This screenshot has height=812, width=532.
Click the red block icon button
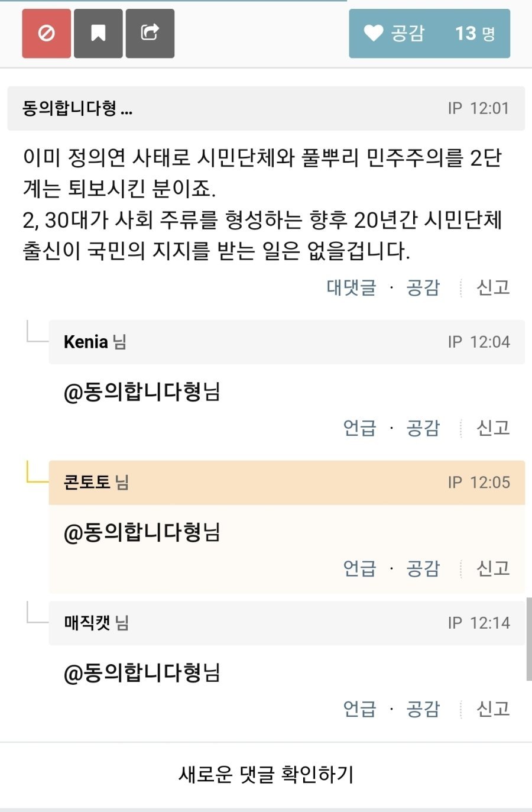(x=47, y=33)
